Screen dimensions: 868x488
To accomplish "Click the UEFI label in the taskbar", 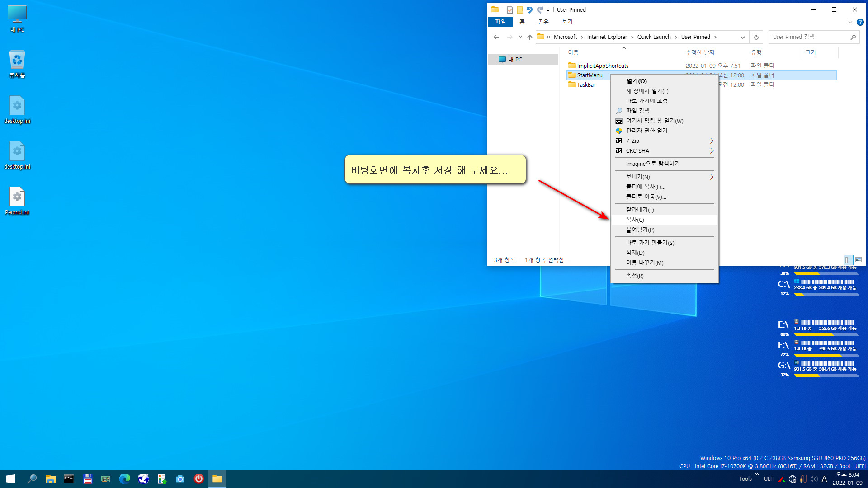I will pos(769,479).
